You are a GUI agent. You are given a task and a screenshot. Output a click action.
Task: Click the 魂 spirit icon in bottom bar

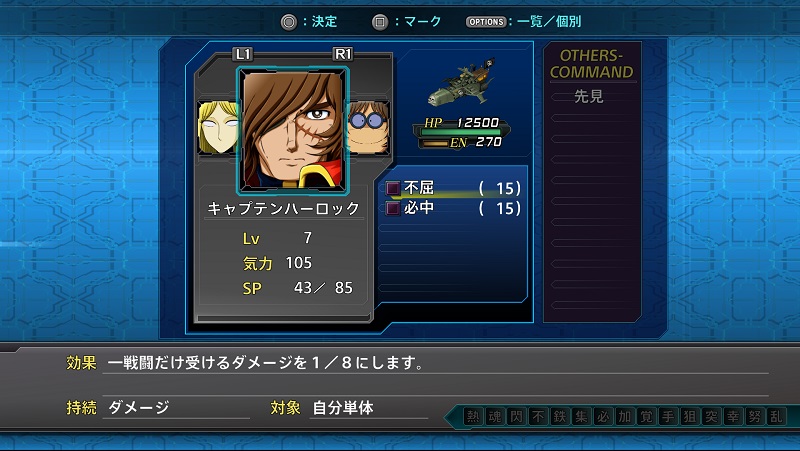click(494, 417)
